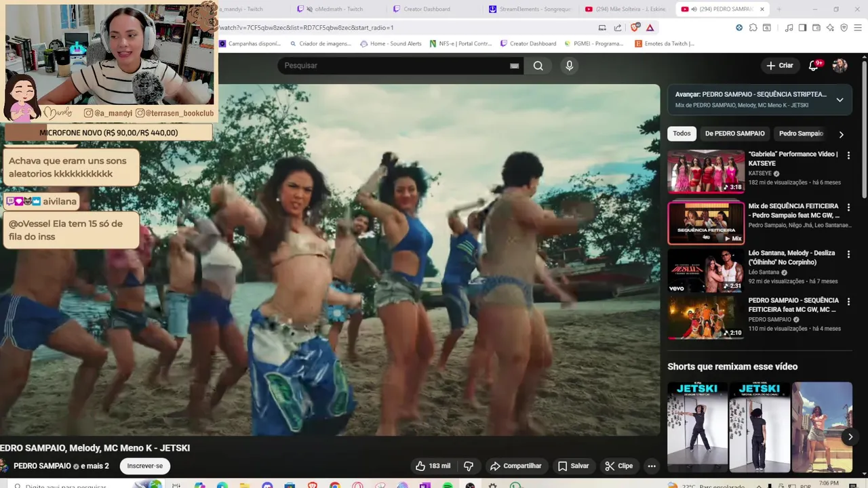Click the YouTube search magnifier button

538,66
